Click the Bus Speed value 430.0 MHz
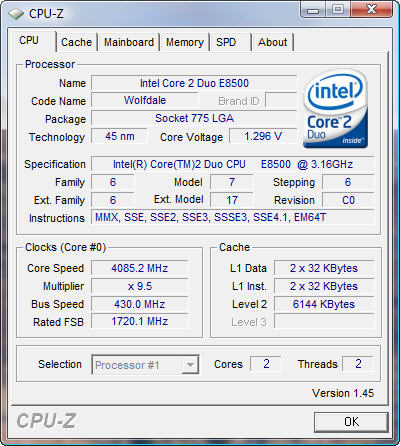Viewport: 400px width, 446px height. click(x=140, y=304)
